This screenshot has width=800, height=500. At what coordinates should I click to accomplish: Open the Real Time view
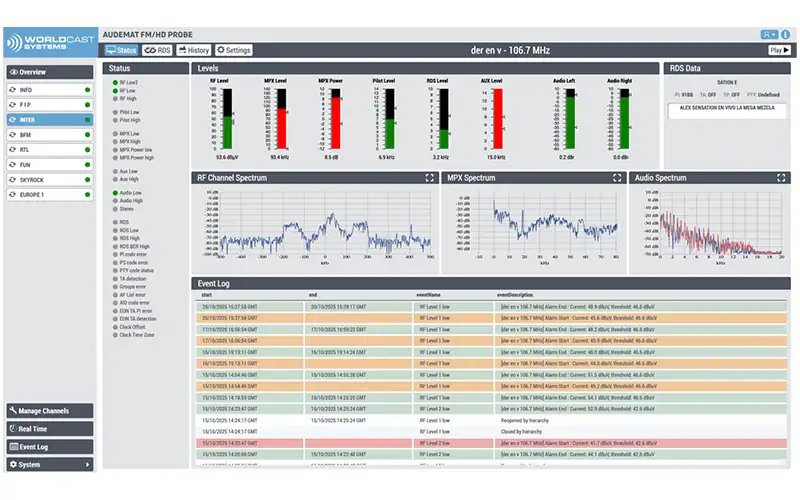click(50, 429)
